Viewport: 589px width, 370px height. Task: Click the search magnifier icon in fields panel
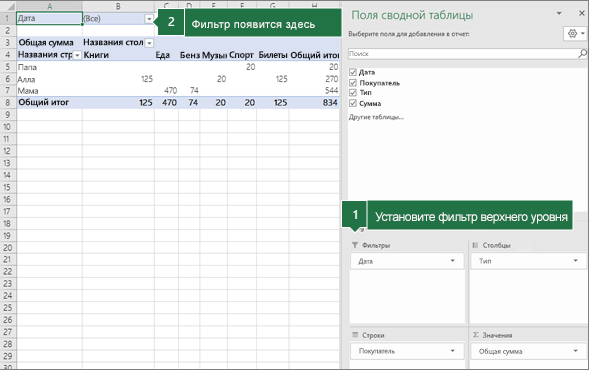point(582,54)
